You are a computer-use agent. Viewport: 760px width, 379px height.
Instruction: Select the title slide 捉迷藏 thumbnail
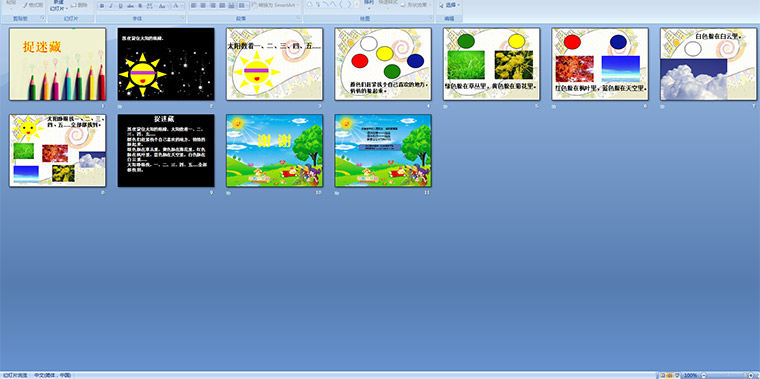[x=57, y=64]
